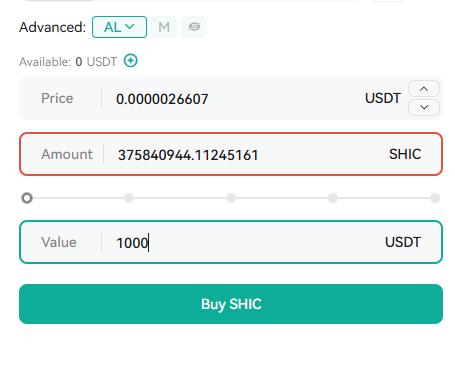
Task: Set amount slider to 50% dot
Action: (x=231, y=198)
